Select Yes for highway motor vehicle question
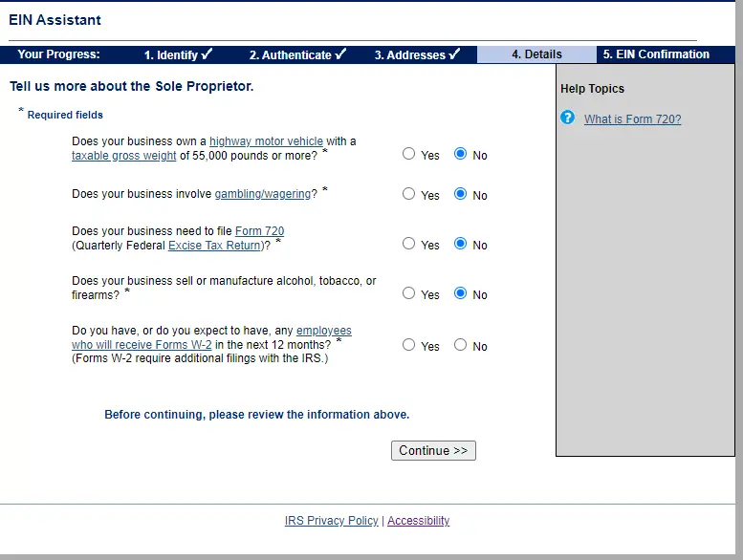743x560 pixels. (x=408, y=154)
